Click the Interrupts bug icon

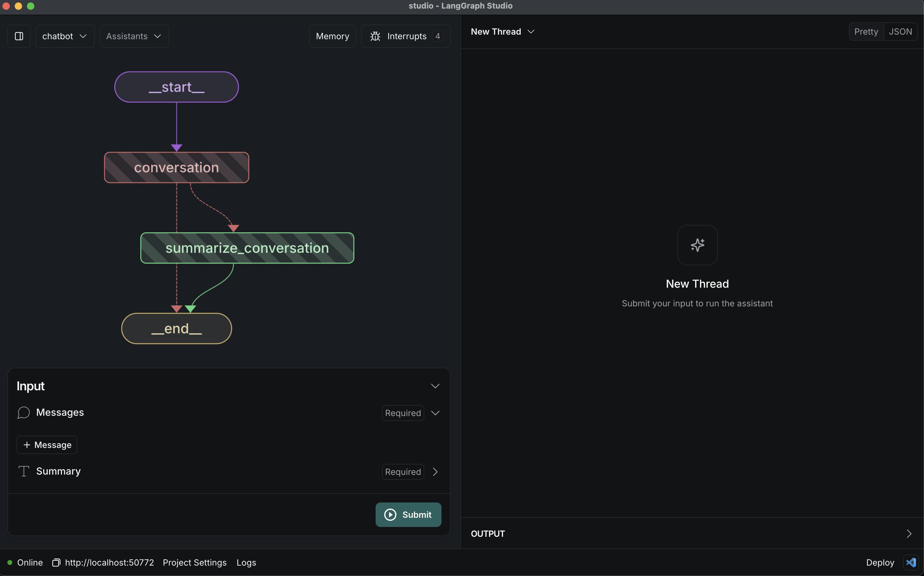point(375,36)
